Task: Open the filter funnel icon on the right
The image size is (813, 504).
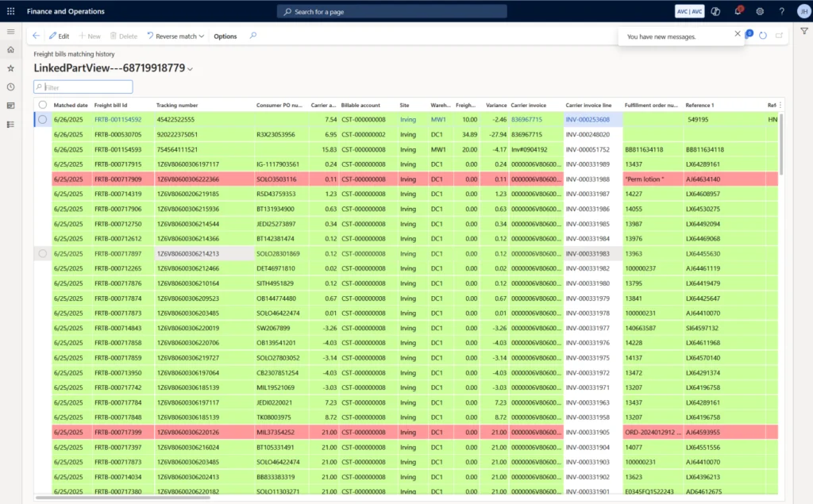Action: [804, 30]
